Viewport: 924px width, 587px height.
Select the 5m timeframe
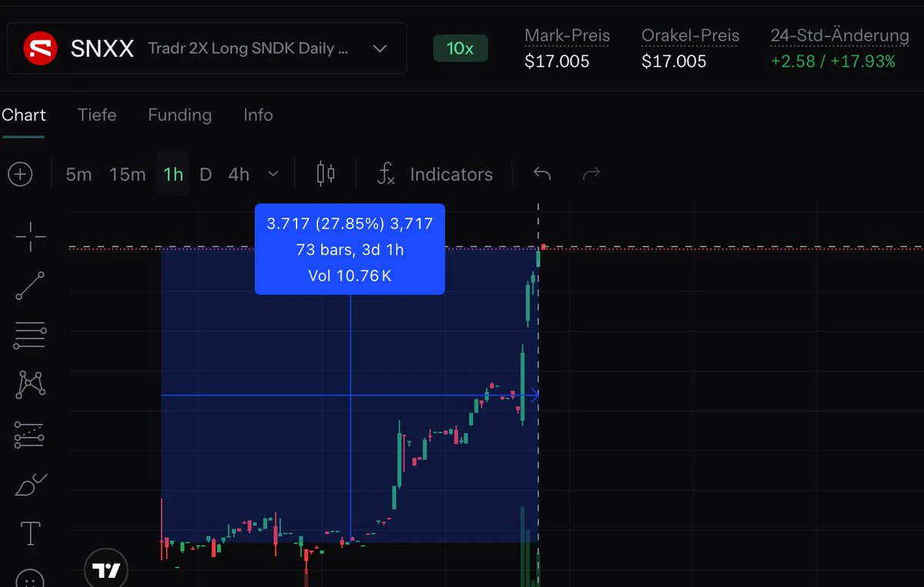[79, 175]
